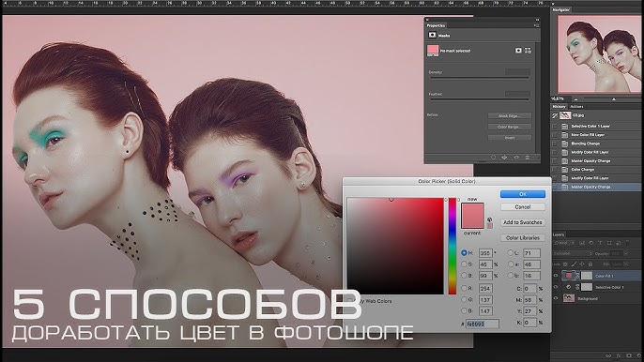The width and height of the screenshot is (644, 362).
Task: Switch to the Properties tab
Action: tap(436, 25)
